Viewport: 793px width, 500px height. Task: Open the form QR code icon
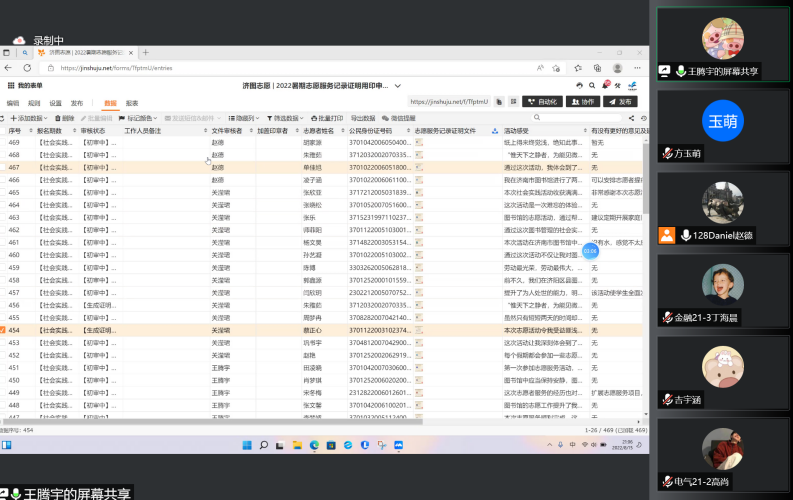(x=512, y=102)
